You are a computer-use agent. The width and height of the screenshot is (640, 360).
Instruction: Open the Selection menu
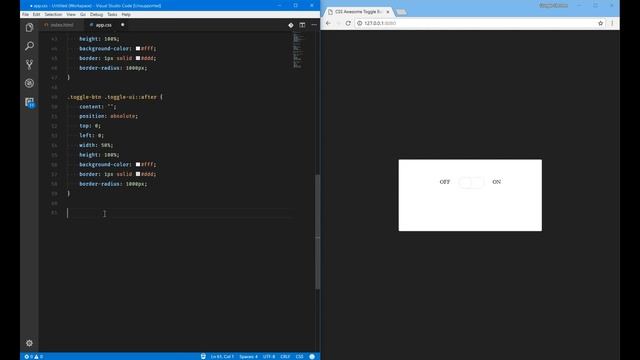(x=53, y=14)
